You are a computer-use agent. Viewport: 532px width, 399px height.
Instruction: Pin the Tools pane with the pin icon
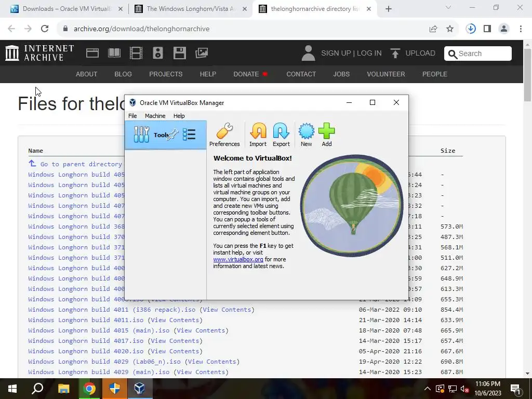coord(172,134)
